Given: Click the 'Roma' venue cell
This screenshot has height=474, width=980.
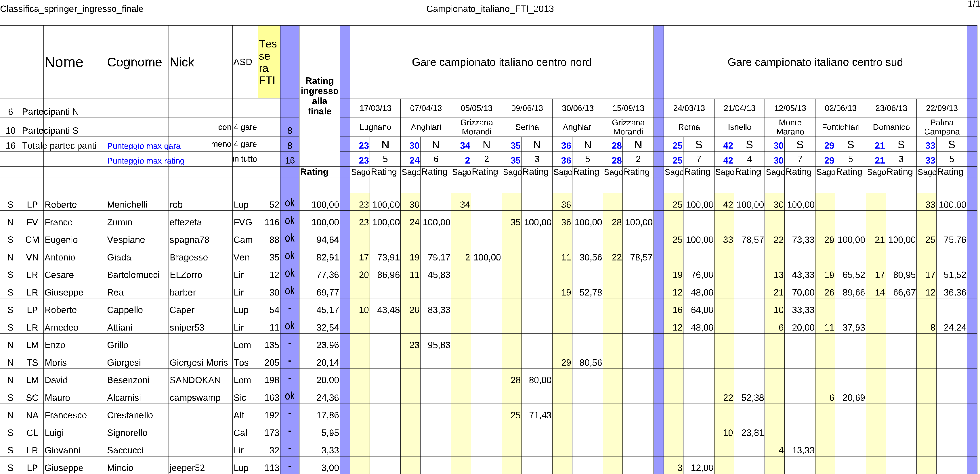Looking at the screenshot, I should click(x=689, y=127).
